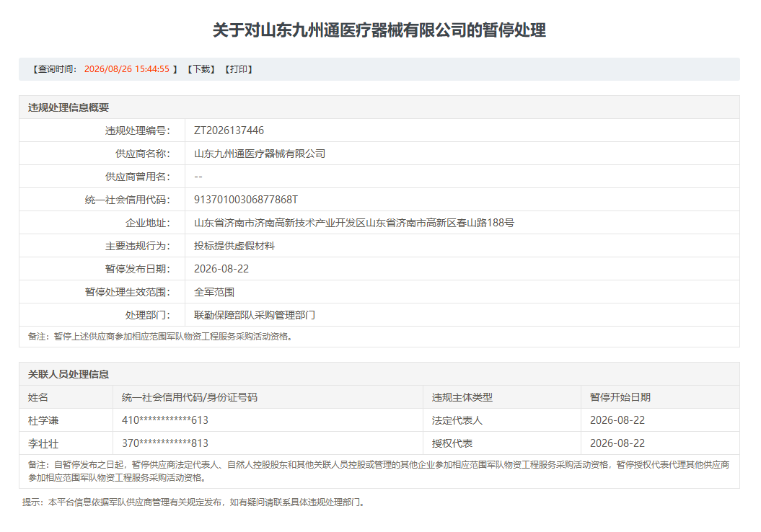Click the 供应商曾用名 label
The image size is (761, 532).
pyautogui.click(x=138, y=177)
